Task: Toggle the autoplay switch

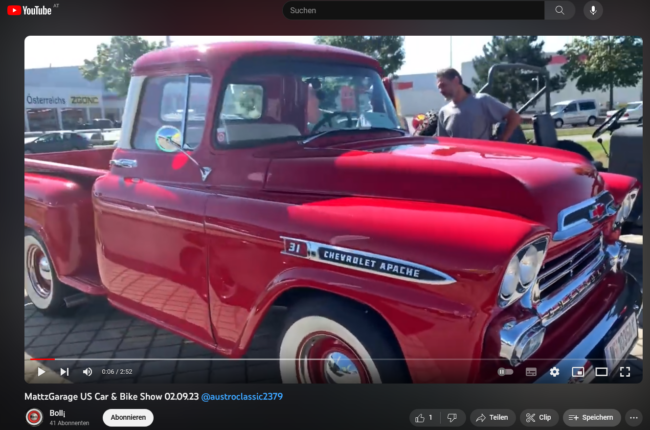Action: click(505, 371)
